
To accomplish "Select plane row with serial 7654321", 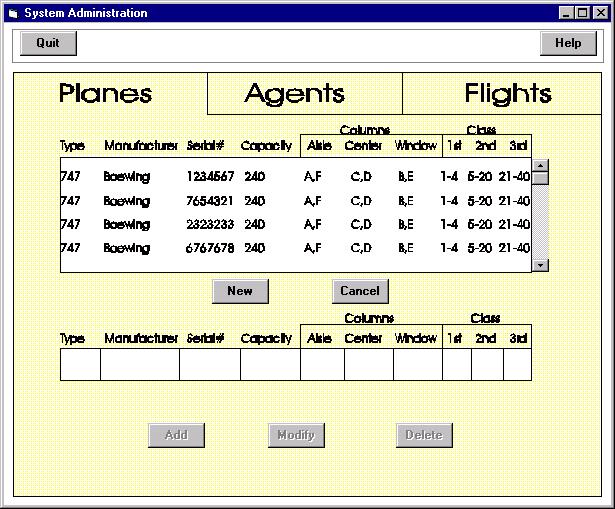I will pos(210,201).
